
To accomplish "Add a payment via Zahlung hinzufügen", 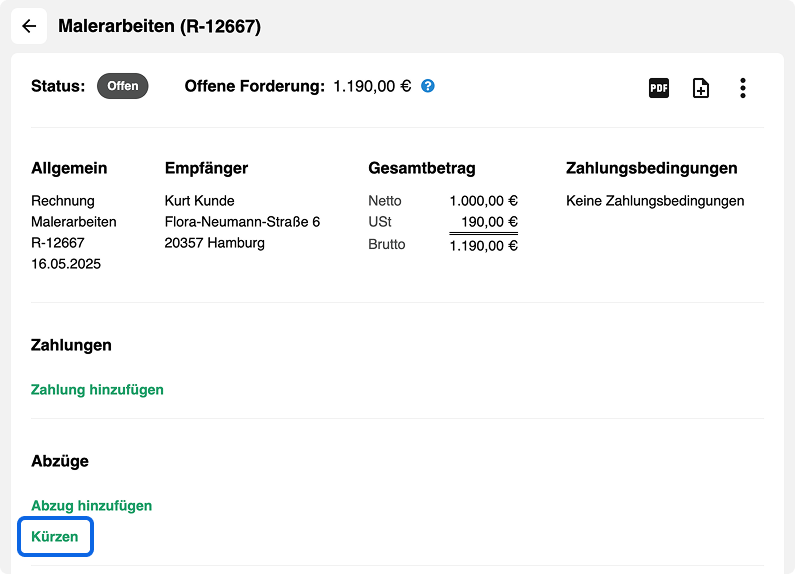I will pyautogui.click(x=97, y=389).
